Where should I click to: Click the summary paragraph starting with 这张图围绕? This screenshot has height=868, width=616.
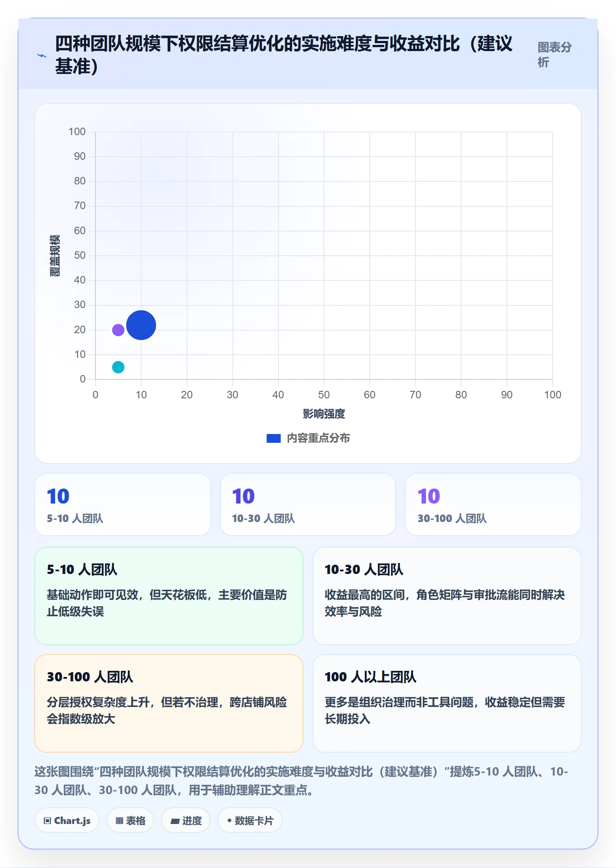click(301, 781)
